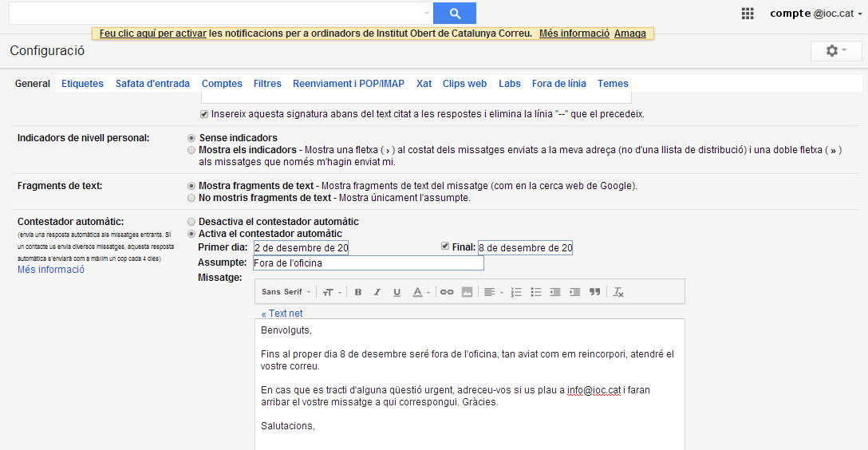Viewport: 868px width, 450px height.
Task: Insert a link with the chain icon
Action: point(447,292)
